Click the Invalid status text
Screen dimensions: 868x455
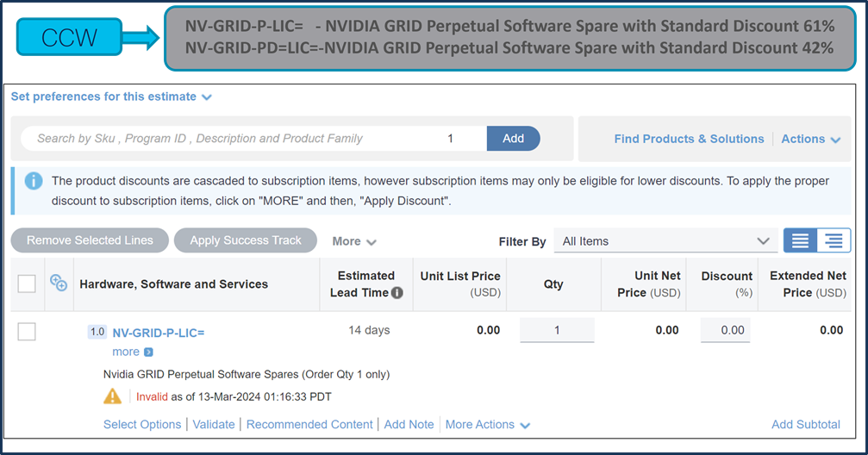[x=152, y=397]
